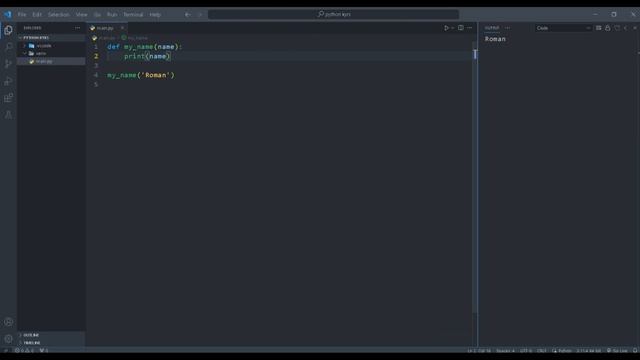The height and width of the screenshot is (360, 640).
Task: Click the VS Code logo icon
Action: [8, 14]
